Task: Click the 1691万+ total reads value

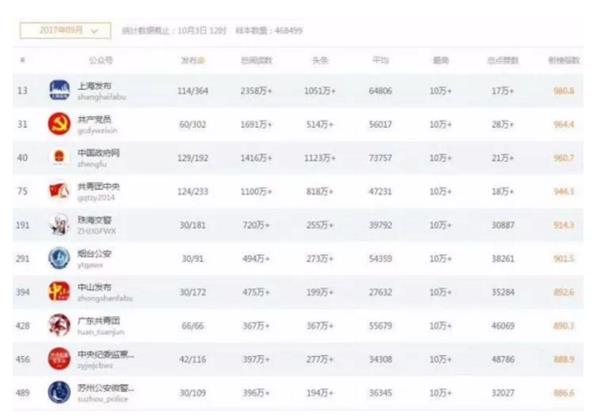Action: 256,124
